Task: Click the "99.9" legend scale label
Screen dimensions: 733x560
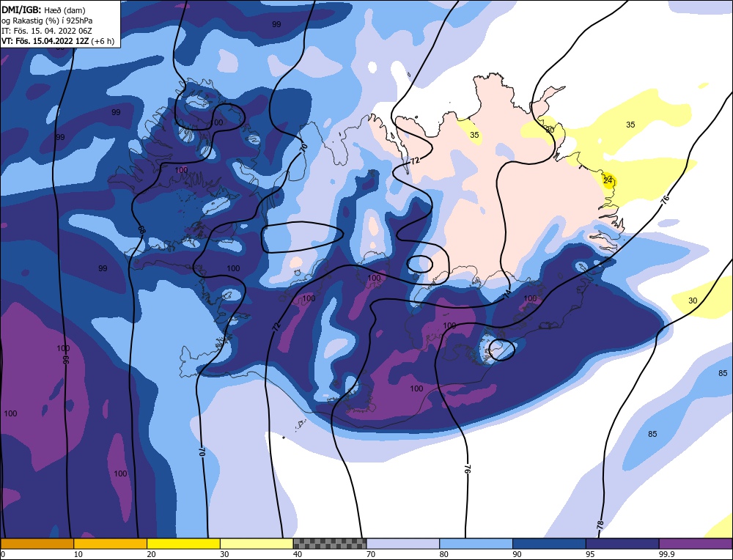Action: click(666, 554)
